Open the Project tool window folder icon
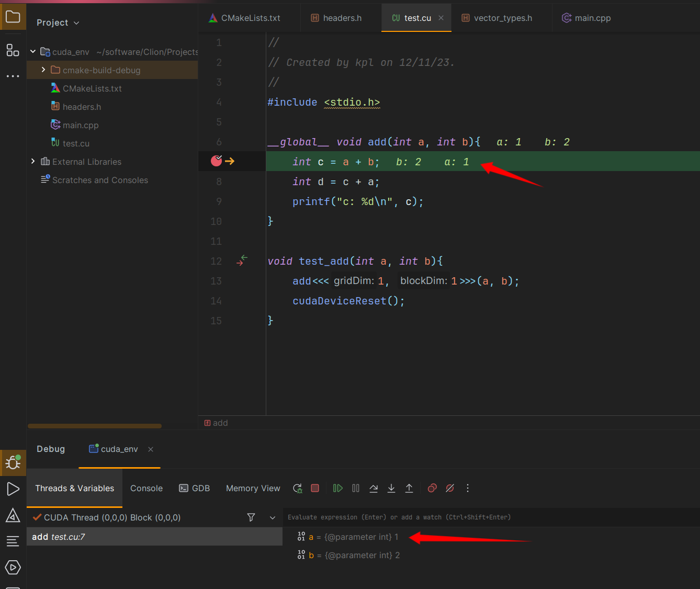This screenshot has height=589, width=700. (x=13, y=17)
